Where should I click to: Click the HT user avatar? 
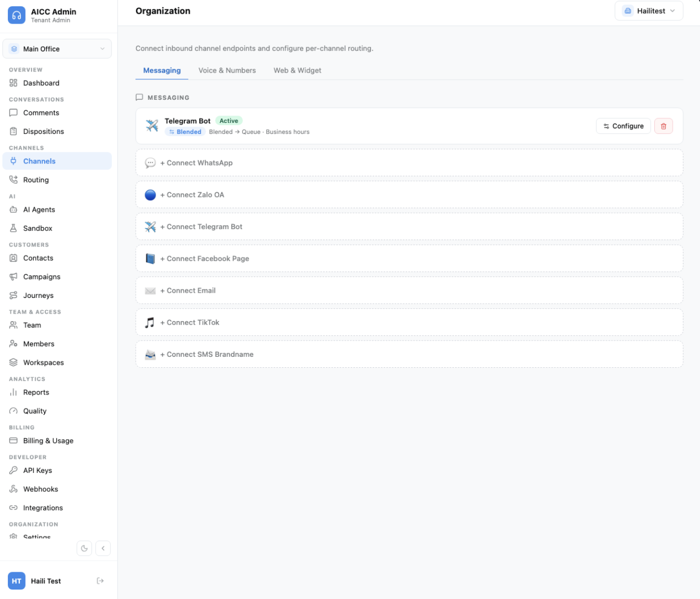click(x=16, y=581)
